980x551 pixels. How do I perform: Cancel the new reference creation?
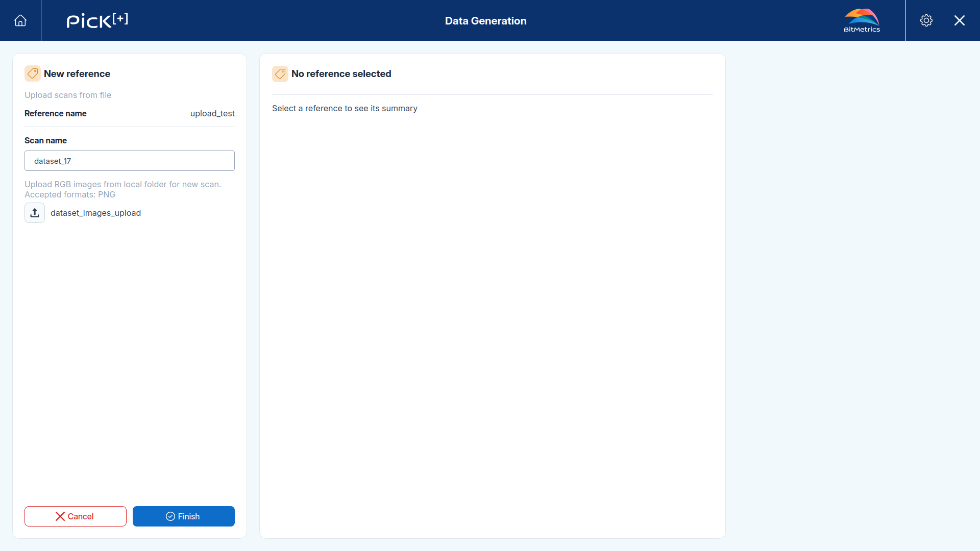pos(76,516)
